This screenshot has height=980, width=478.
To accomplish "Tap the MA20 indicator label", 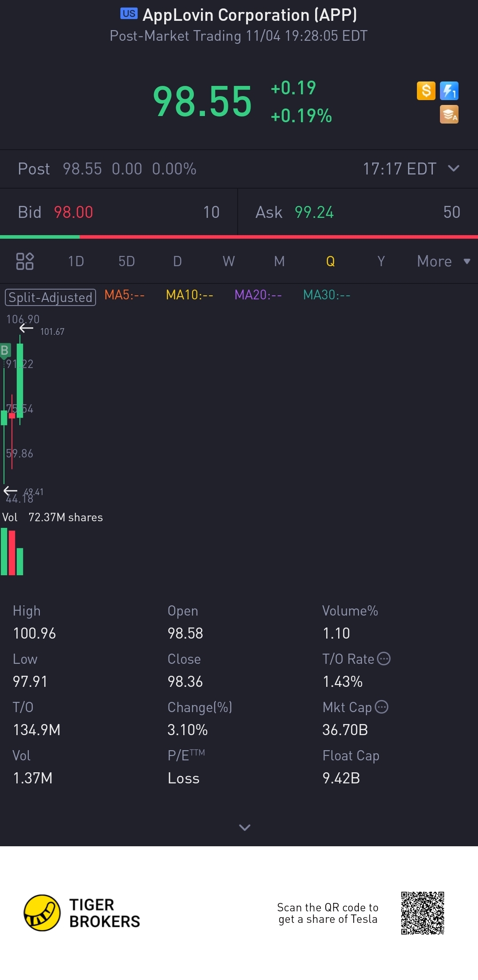I will pyautogui.click(x=258, y=295).
